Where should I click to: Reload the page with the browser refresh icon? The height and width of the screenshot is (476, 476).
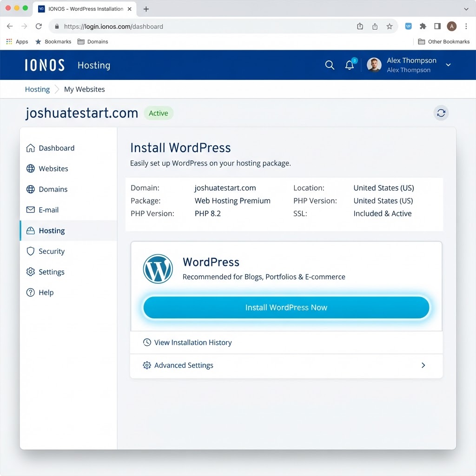pos(39,26)
